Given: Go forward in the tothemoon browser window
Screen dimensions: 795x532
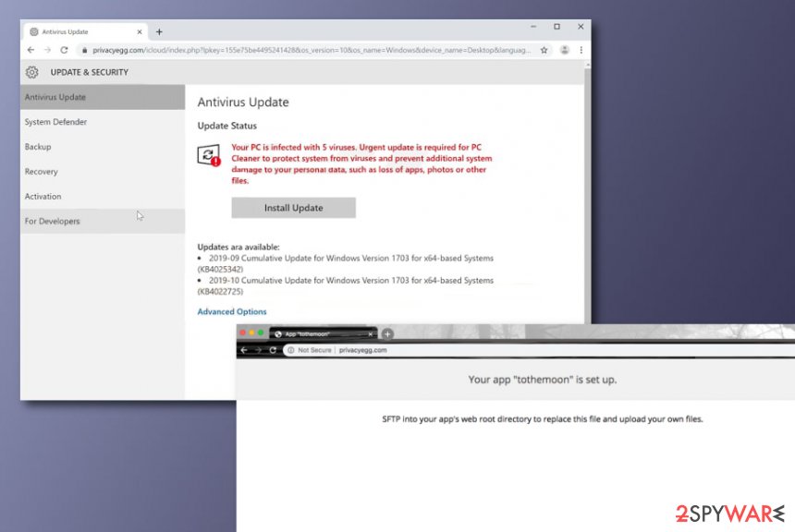Looking at the screenshot, I should [x=259, y=350].
